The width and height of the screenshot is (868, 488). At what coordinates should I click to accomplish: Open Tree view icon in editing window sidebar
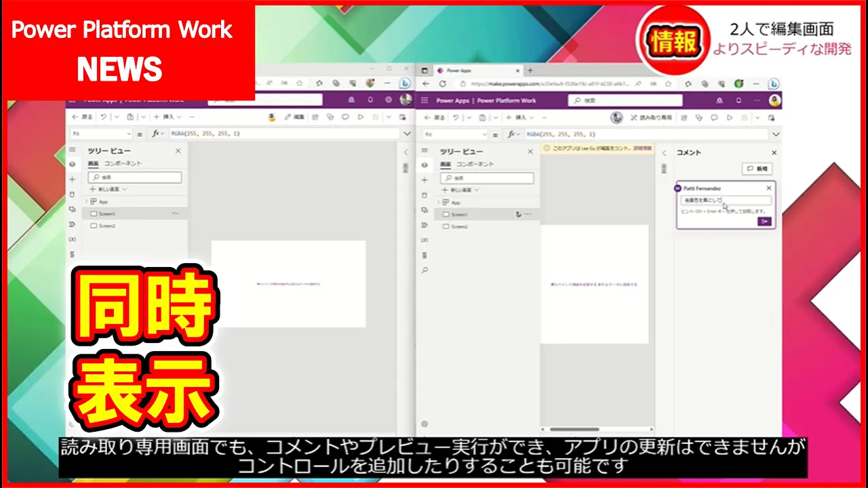73,164
